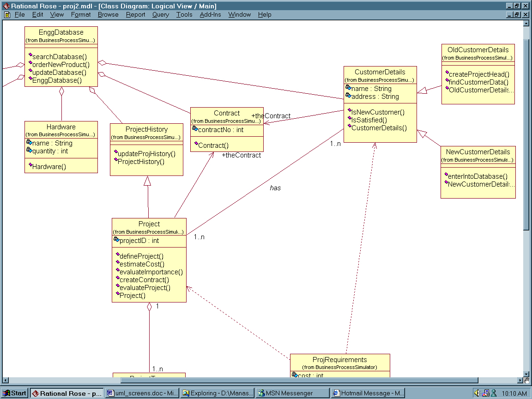Select the Contract class name

[x=227, y=113]
